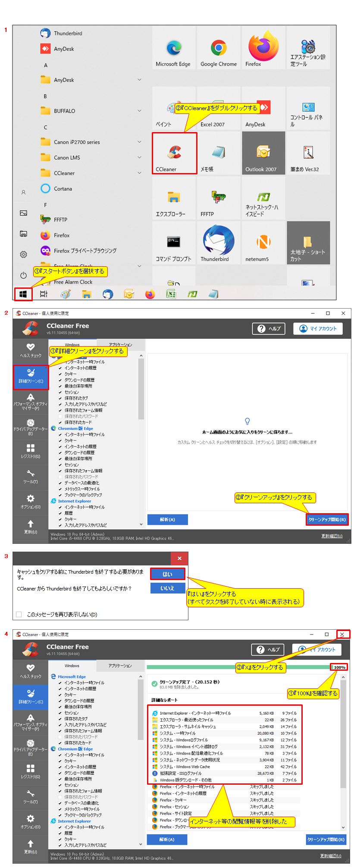Open Settings gear in the Start menu rail
The width and height of the screenshot is (354, 868).
[x=23, y=254]
